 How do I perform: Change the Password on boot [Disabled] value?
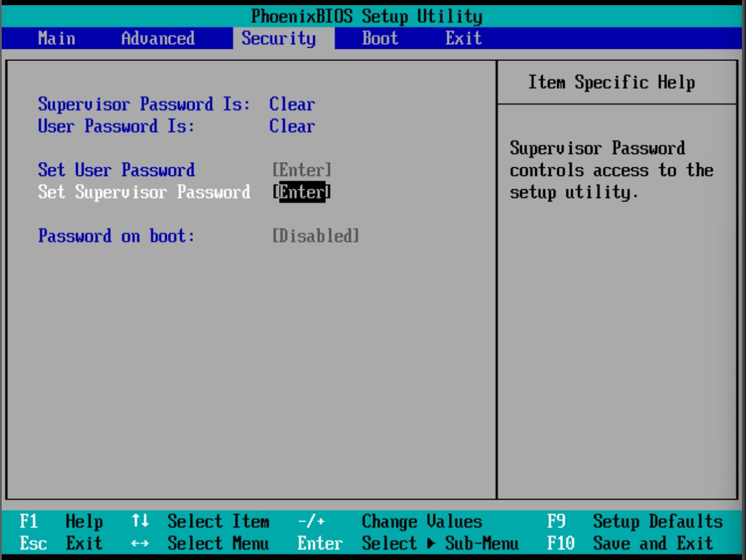pos(315,236)
